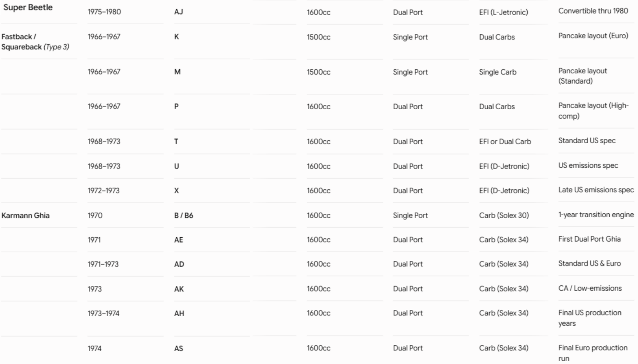Click the Fastback / Squareback (Type 3) cell
Image resolution: width=638 pixels, height=364 pixels.
35,41
